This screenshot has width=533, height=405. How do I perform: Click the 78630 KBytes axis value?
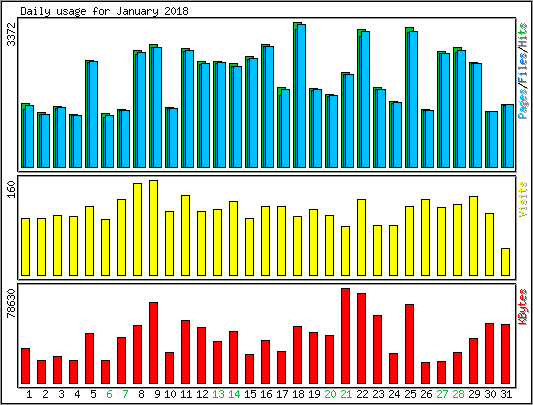click(11, 303)
